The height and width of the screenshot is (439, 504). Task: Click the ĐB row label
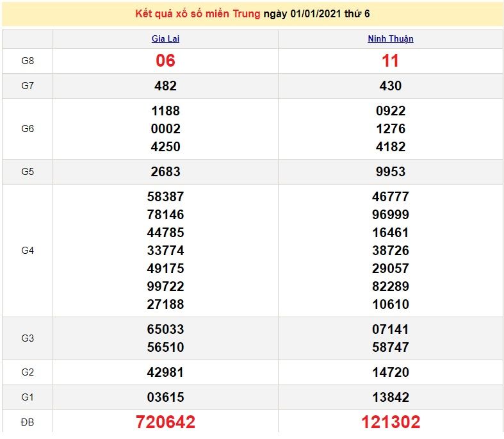(27, 422)
